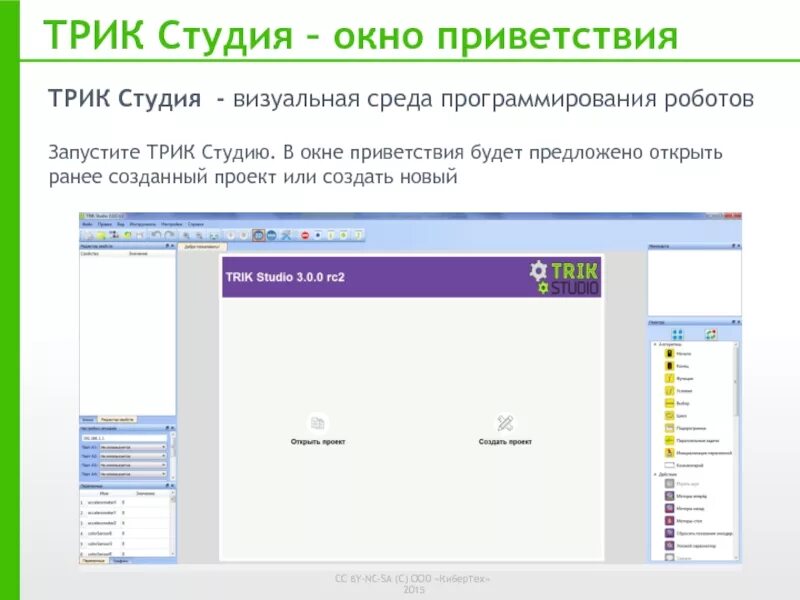
Task: Click the crossed tools settings icon
Action: coord(286,235)
